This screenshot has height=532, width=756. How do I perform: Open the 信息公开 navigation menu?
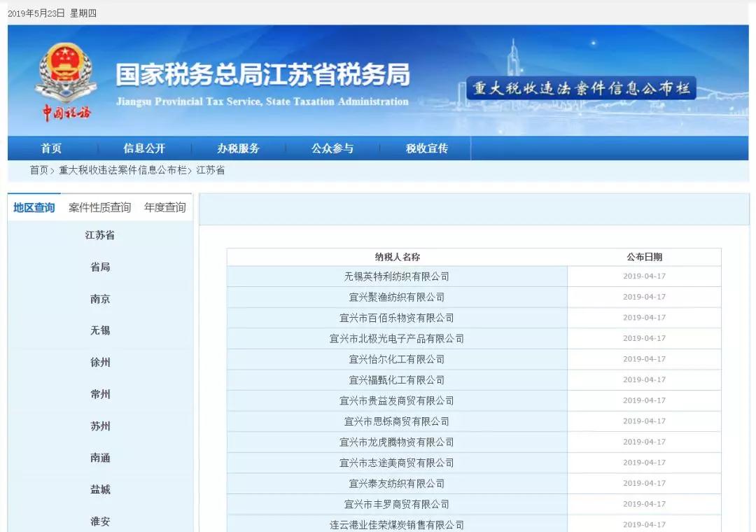(x=144, y=148)
